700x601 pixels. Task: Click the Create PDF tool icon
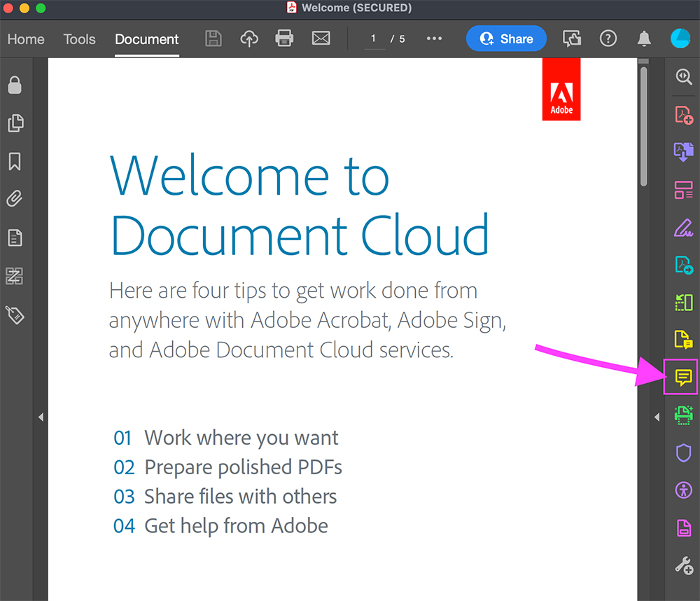pyautogui.click(x=683, y=114)
